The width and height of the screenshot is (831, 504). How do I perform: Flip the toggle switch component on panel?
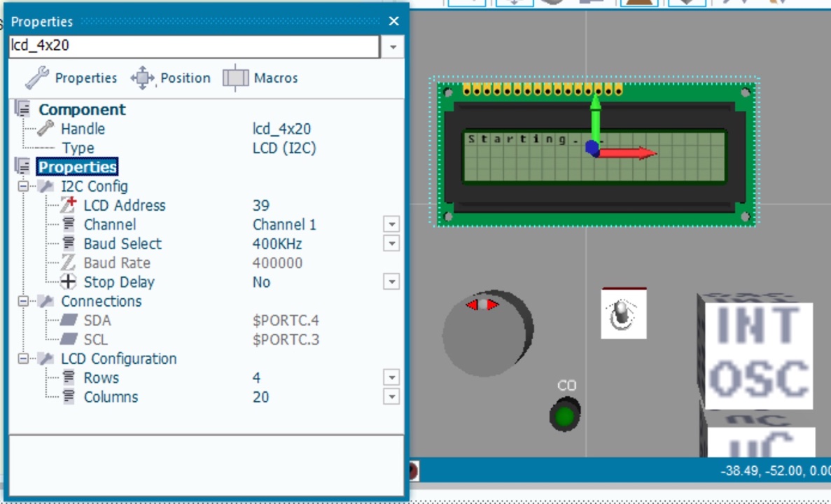point(623,313)
